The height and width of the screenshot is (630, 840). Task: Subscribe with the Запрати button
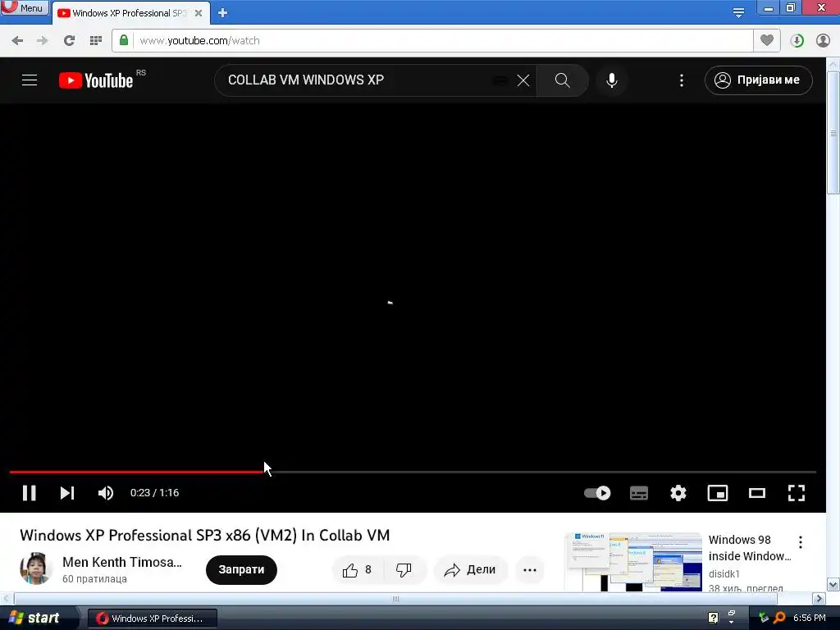click(241, 569)
